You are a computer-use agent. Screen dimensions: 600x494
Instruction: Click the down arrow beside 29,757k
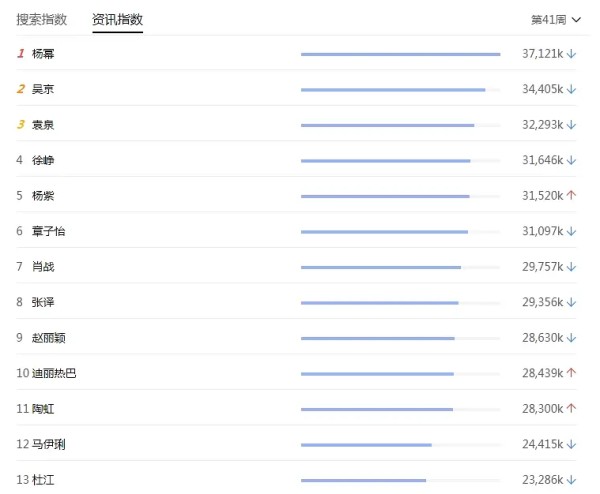(x=571, y=267)
